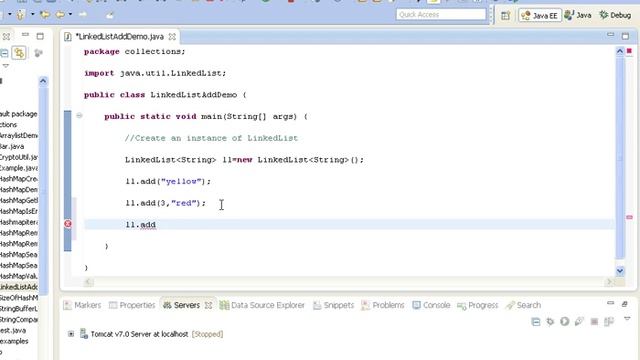Select CryptoUtil.java in Project Explorer
640x360 pixels.
[x=19, y=157]
